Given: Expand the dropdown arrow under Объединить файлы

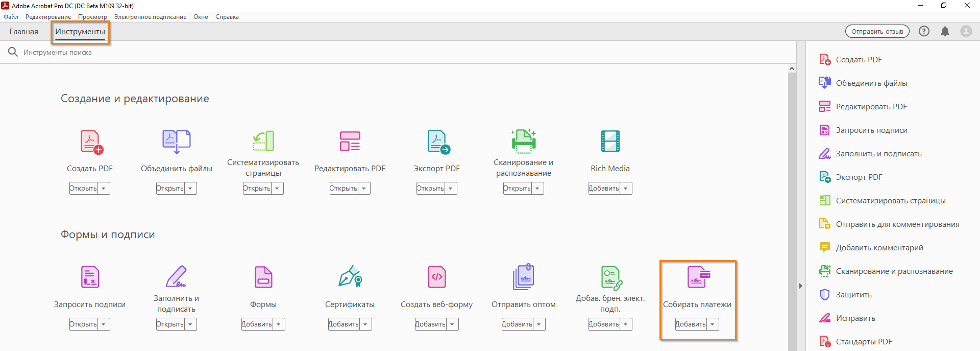Looking at the screenshot, I should (x=190, y=189).
